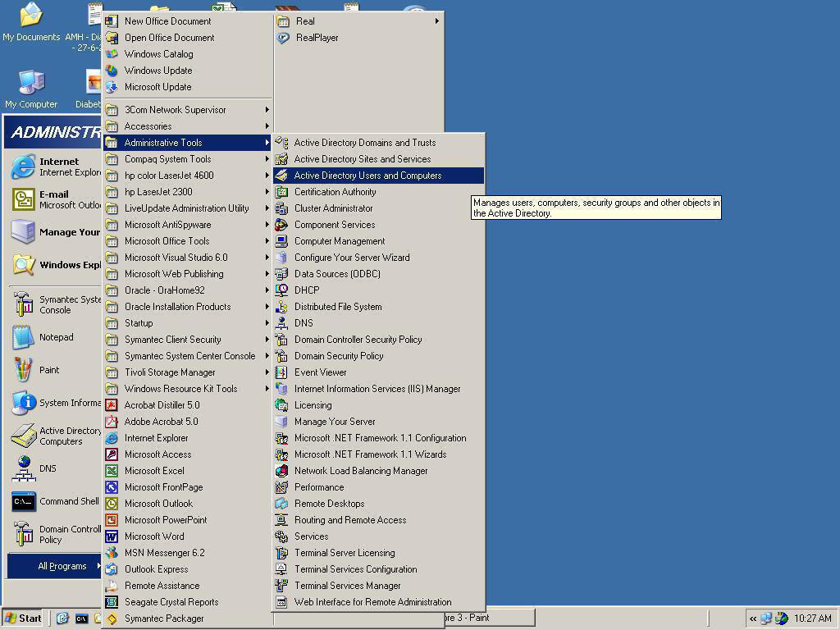Click the Seagate Crystal Reports icon
Screen dimensions: 840x630
point(112,602)
